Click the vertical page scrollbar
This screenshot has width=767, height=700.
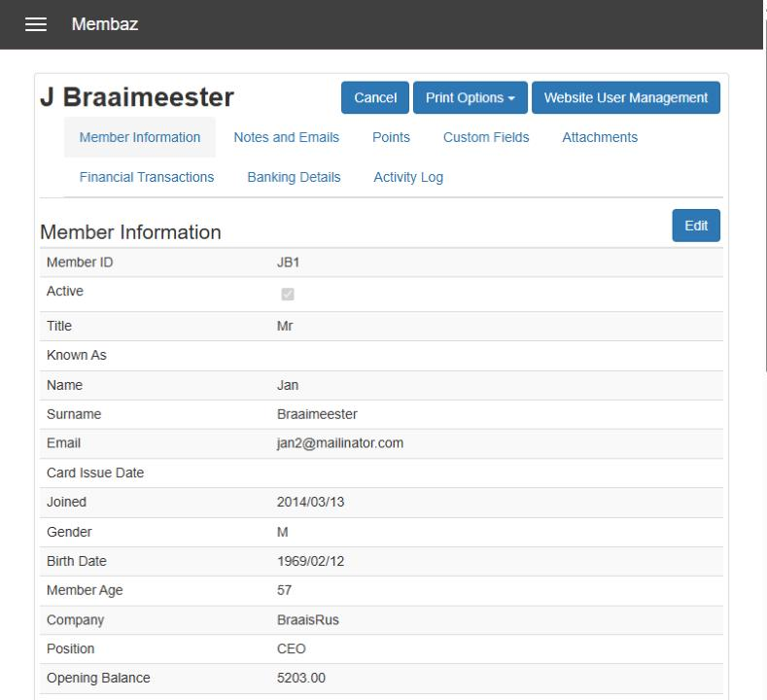pos(765,195)
